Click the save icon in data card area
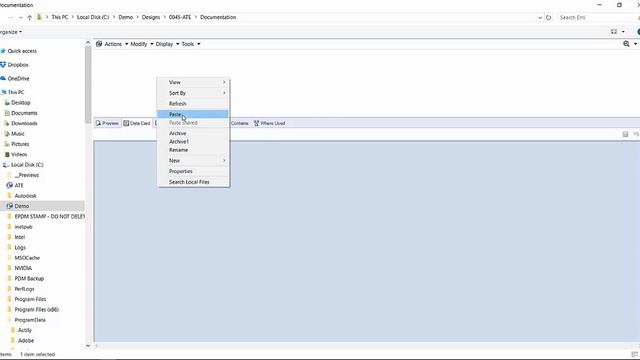Image resolution: width=640 pixels, height=360 pixels. 625,134
